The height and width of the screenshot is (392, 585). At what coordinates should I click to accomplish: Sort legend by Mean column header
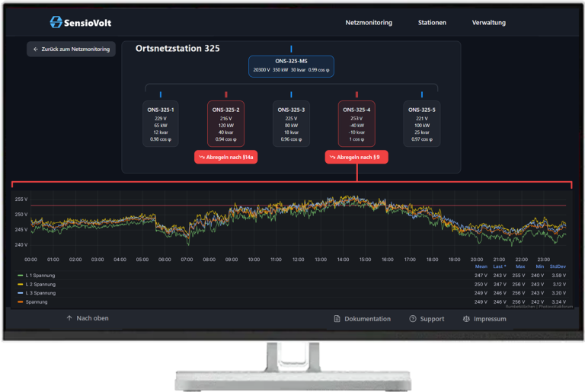pos(481,267)
